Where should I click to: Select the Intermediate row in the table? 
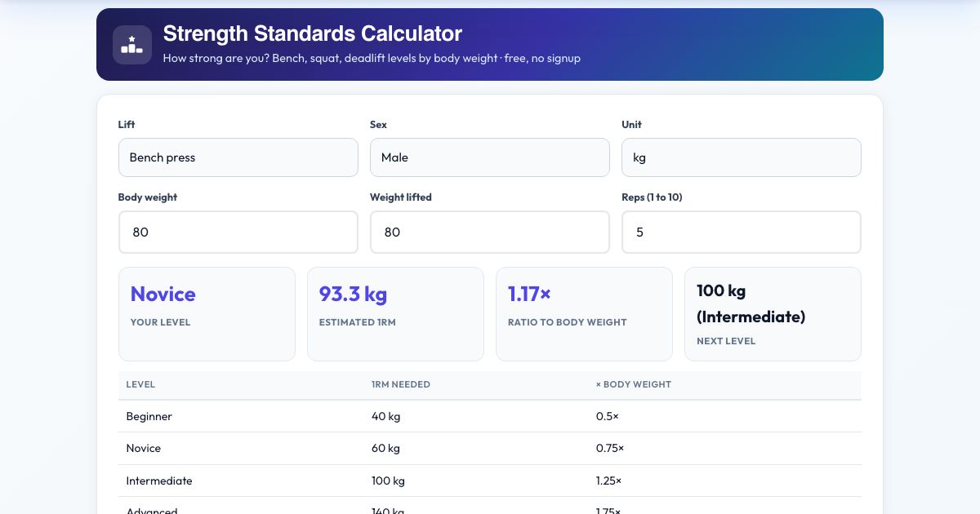tap(490, 481)
